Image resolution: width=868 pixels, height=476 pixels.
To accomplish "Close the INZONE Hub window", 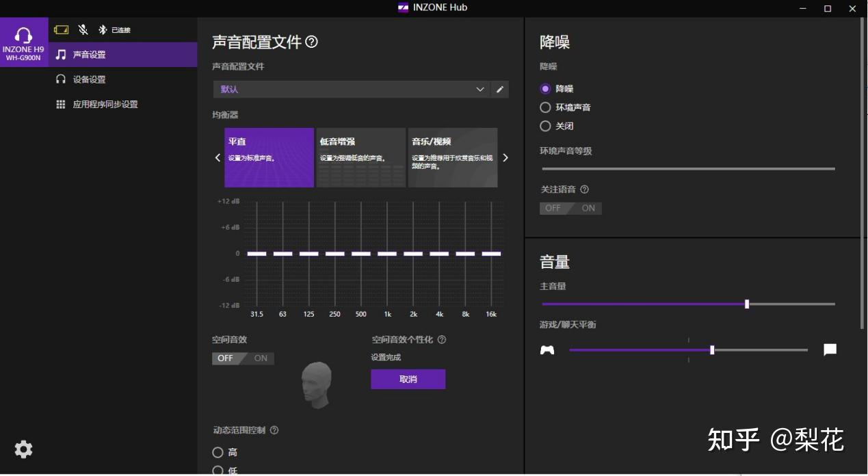I will pos(852,8).
